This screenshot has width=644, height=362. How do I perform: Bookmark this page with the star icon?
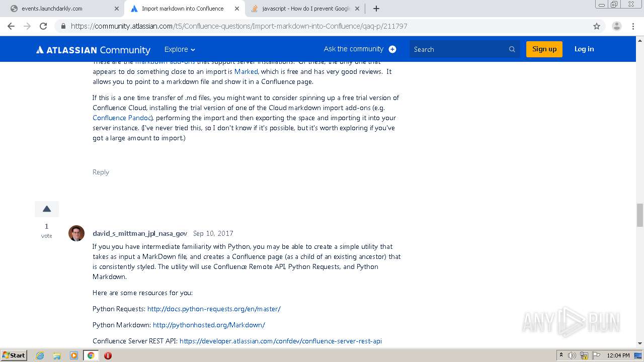tap(597, 26)
